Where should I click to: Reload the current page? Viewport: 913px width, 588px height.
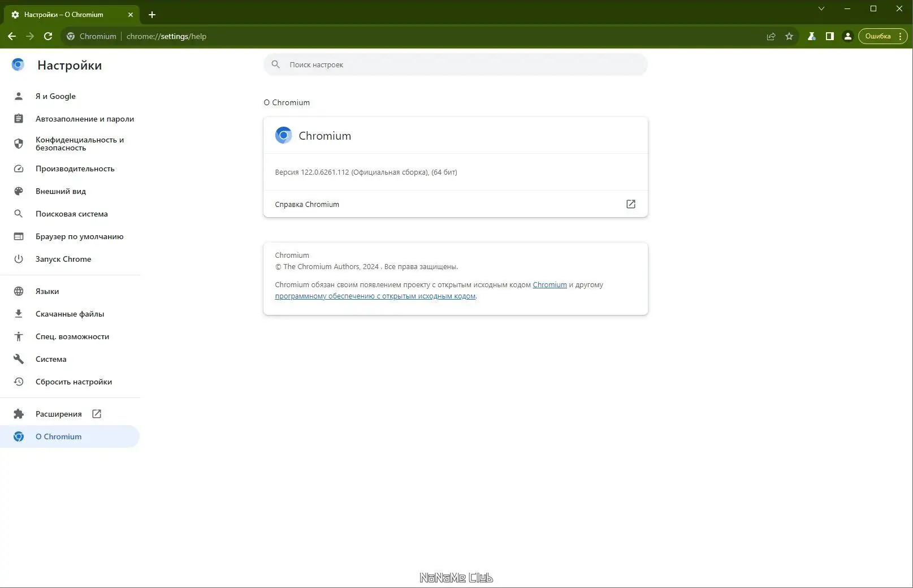click(x=48, y=36)
